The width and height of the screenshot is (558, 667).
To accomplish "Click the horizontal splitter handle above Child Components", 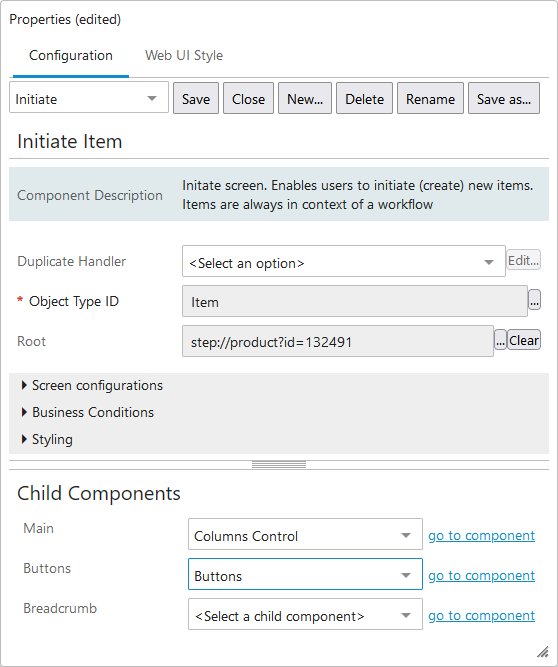I will pyautogui.click(x=279, y=465).
